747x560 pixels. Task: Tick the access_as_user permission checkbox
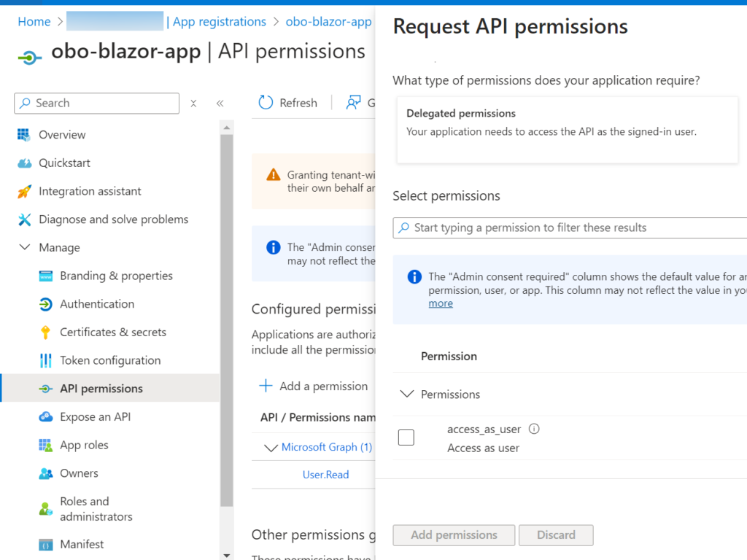pos(406,437)
